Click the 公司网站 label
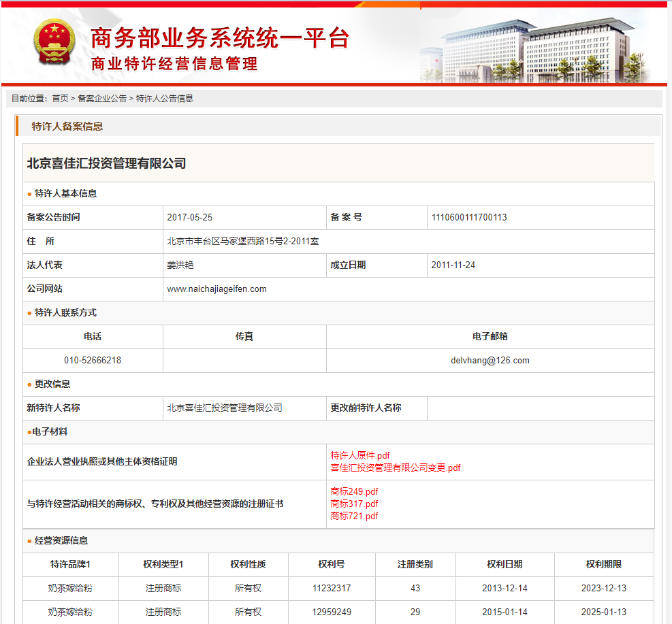The image size is (672, 624). click(x=44, y=289)
